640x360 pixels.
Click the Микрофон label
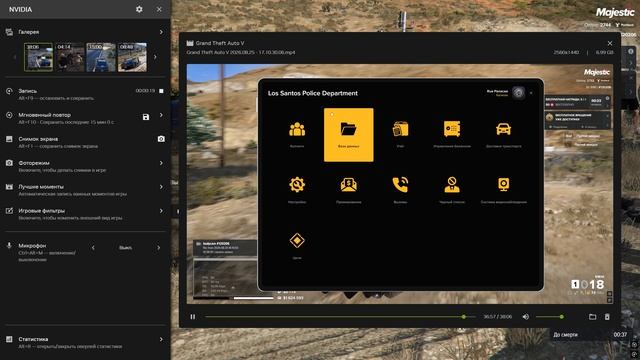tap(32, 246)
